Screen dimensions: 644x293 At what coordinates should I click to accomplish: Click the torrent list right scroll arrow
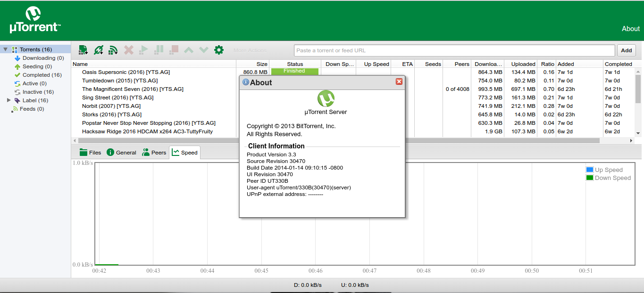point(631,140)
